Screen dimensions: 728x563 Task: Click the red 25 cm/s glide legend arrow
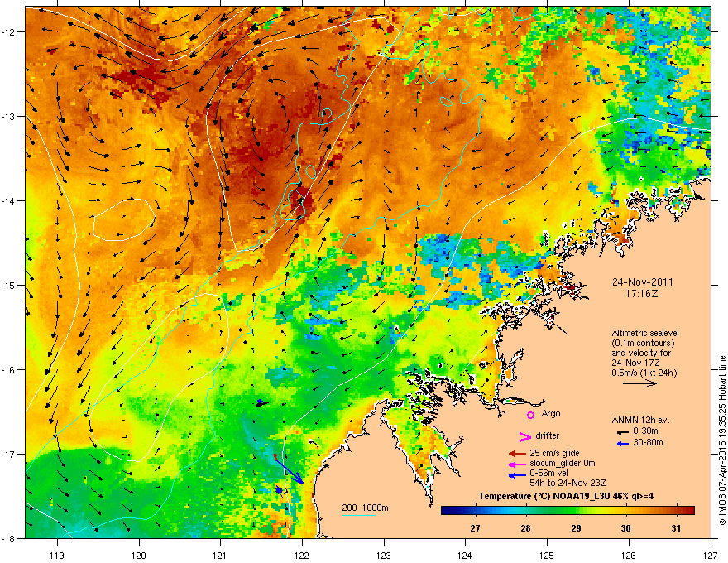pyautogui.click(x=517, y=454)
